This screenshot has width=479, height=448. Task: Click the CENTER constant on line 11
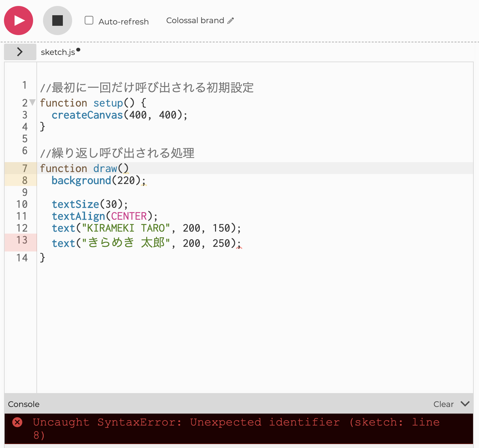click(x=129, y=216)
